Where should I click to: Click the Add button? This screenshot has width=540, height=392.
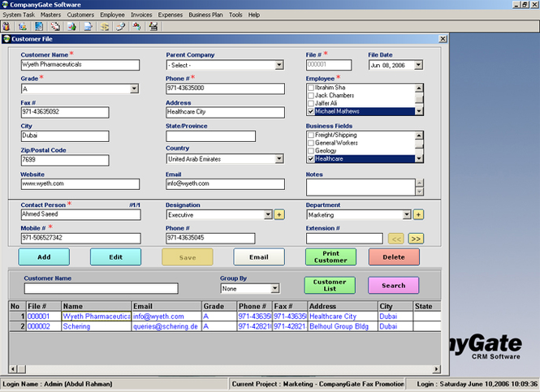pyautogui.click(x=44, y=257)
